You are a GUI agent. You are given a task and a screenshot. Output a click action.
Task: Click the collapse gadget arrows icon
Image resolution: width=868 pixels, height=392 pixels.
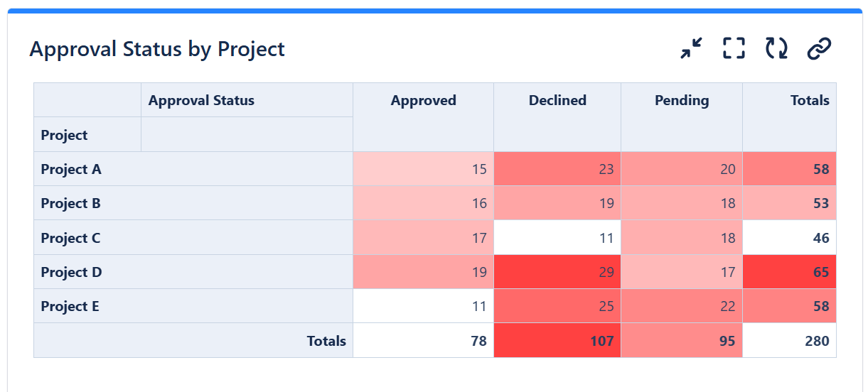point(691,48)
